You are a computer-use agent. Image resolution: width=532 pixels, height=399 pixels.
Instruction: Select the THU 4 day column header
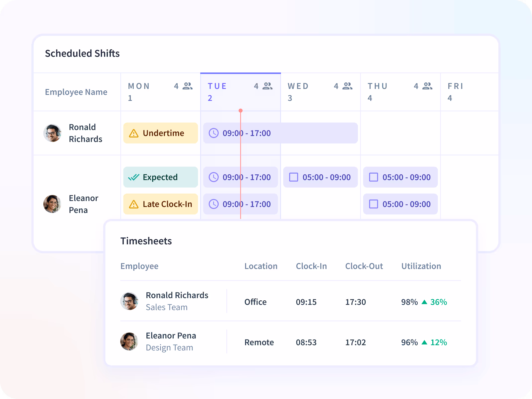tap(400, 92)
